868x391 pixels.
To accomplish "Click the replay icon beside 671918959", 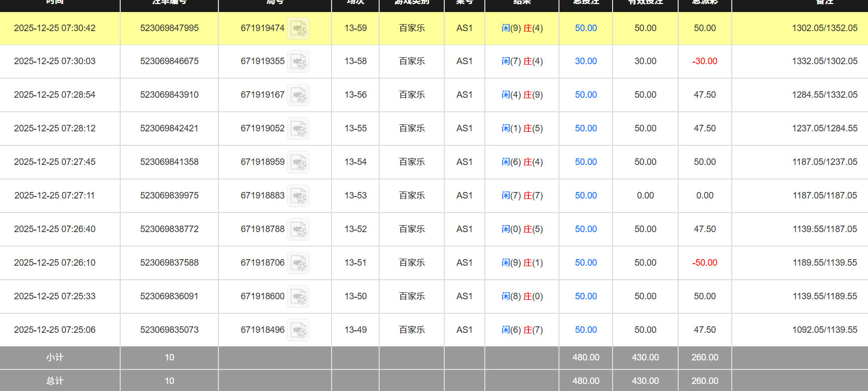I will point(299,162).
